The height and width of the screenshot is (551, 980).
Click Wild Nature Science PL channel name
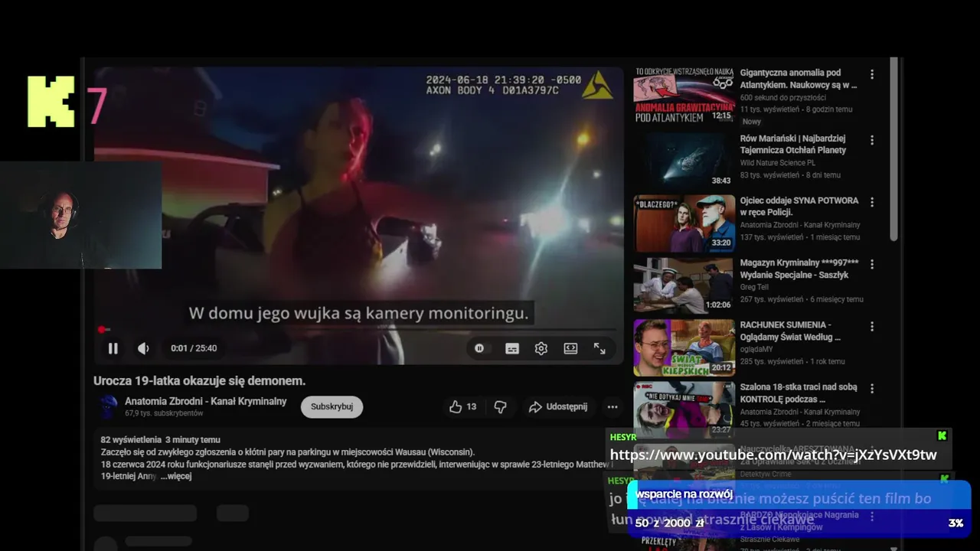777,163
